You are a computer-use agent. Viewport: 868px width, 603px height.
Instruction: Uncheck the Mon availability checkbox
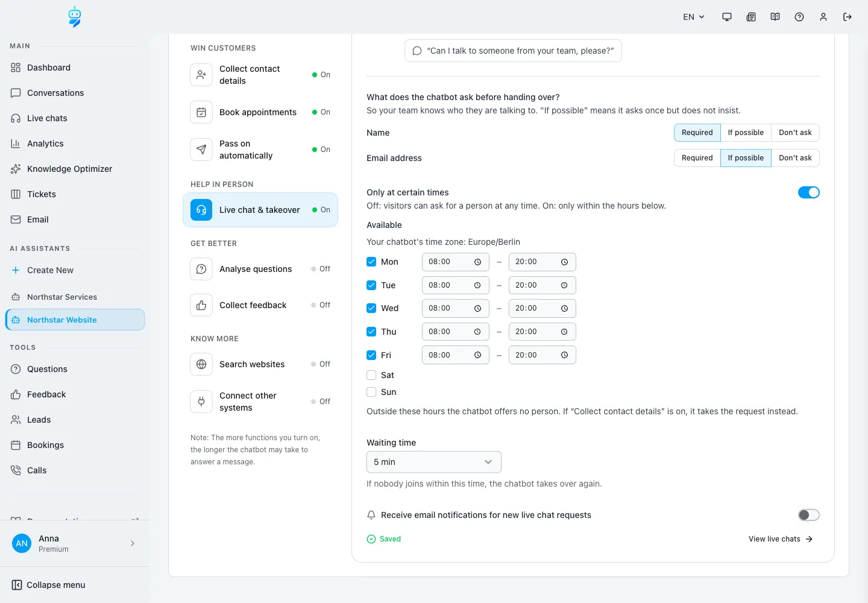(x=371, y=262)
